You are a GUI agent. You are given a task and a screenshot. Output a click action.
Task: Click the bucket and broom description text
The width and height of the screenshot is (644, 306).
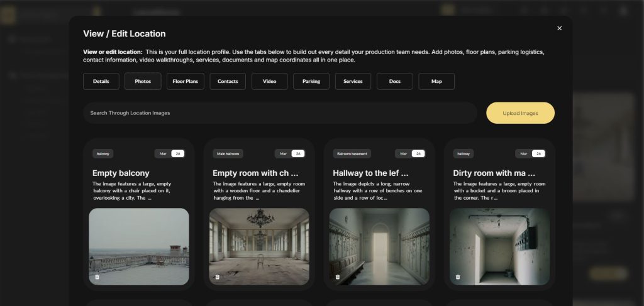coord(499,191)
